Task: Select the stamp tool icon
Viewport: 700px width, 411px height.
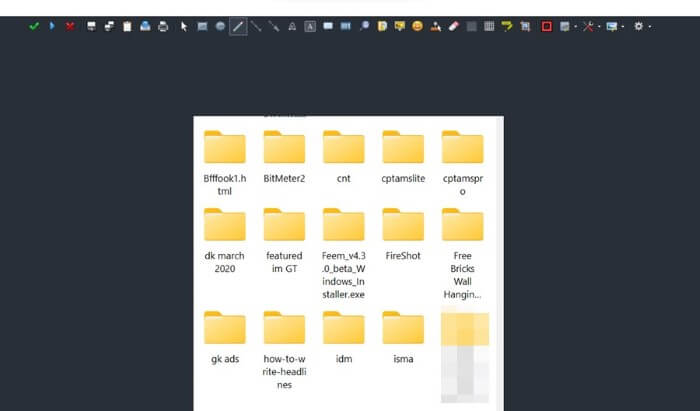Action: [x=436, y=26]
